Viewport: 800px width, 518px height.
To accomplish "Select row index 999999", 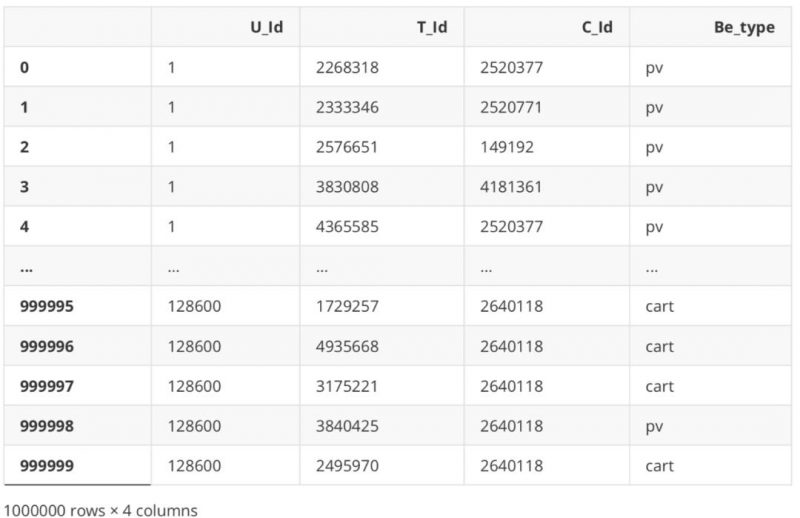I will (47, 465).
